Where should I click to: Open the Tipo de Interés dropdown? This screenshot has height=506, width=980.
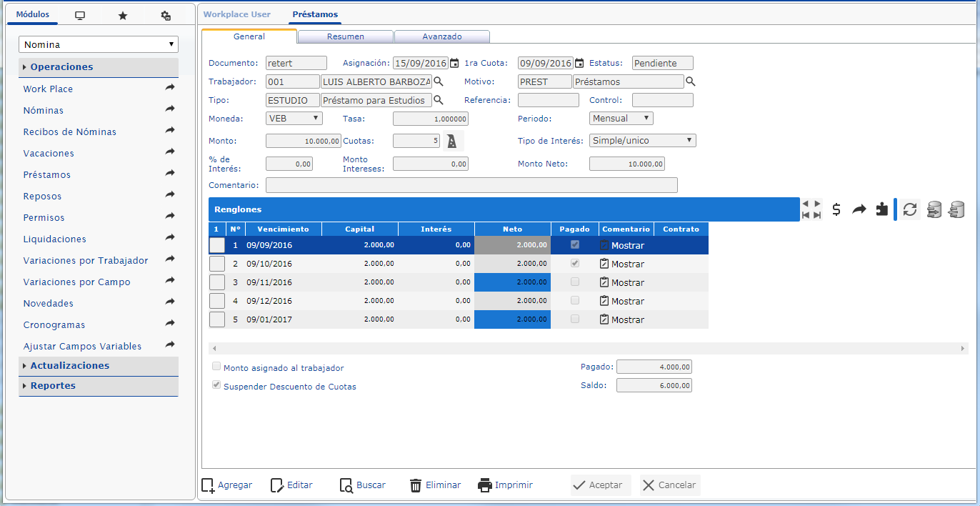click(x=642, y=141)
